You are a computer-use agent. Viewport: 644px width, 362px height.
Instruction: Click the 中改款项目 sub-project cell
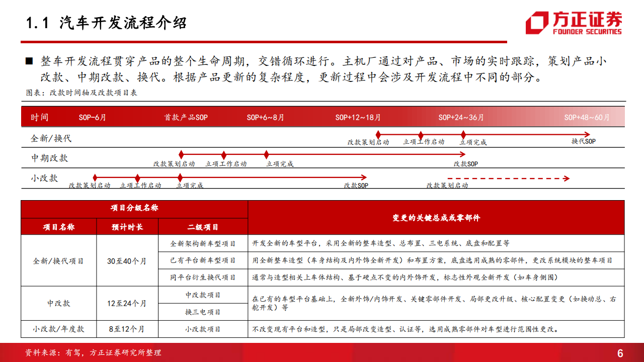(203, 295)
